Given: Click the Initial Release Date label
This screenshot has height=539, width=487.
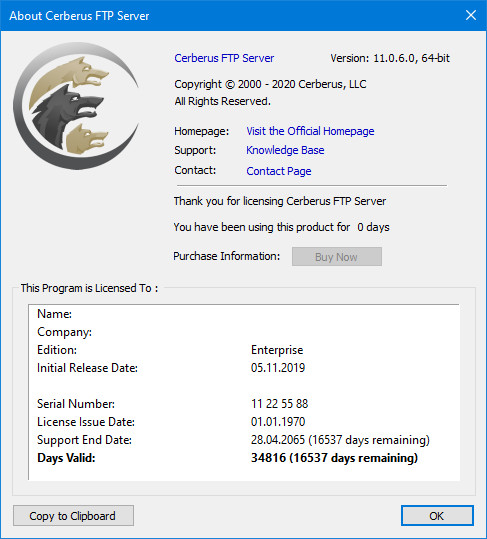Looking at the screenshot, I should pos(87,368).
